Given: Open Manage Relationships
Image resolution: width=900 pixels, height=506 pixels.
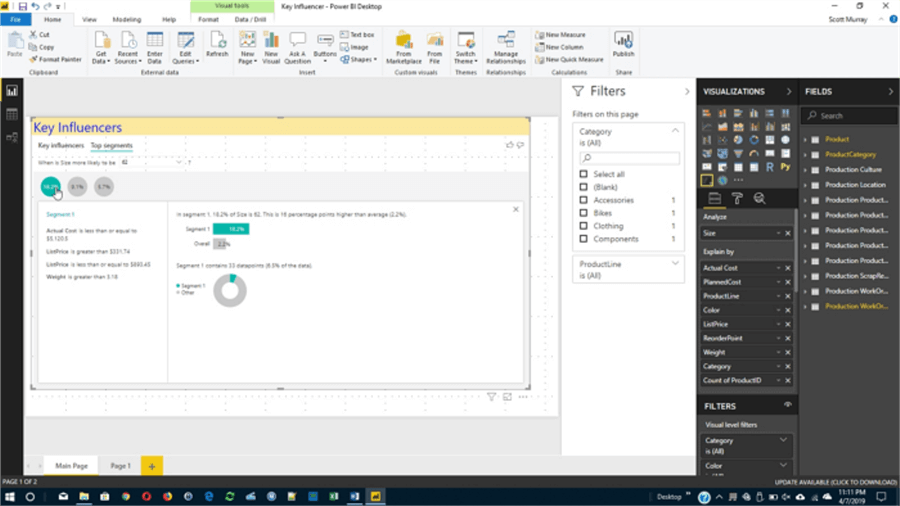Looking at the screenshot, I should pyautogui.click(x=506, y=48).
